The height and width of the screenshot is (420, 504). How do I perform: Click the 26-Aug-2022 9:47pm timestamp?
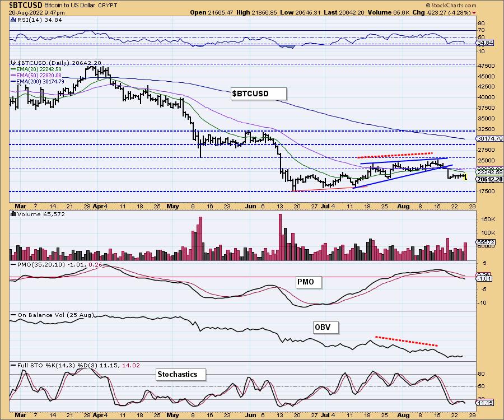tap(36, 12)
